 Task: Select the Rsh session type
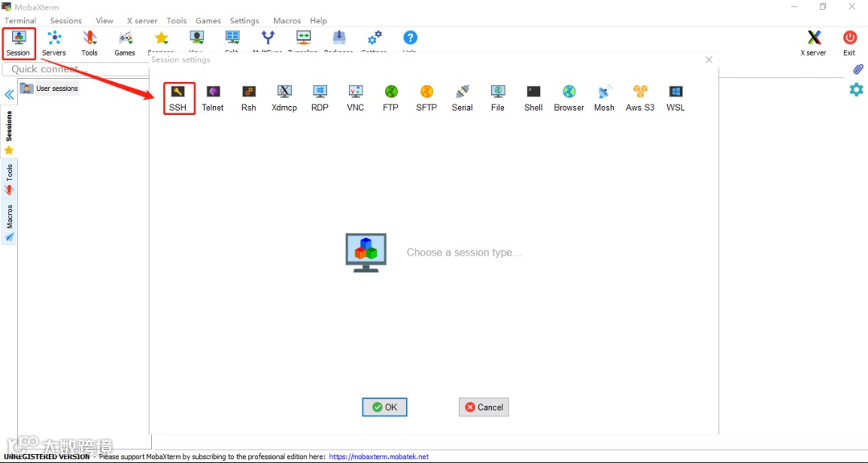click(x=248, y=98)
